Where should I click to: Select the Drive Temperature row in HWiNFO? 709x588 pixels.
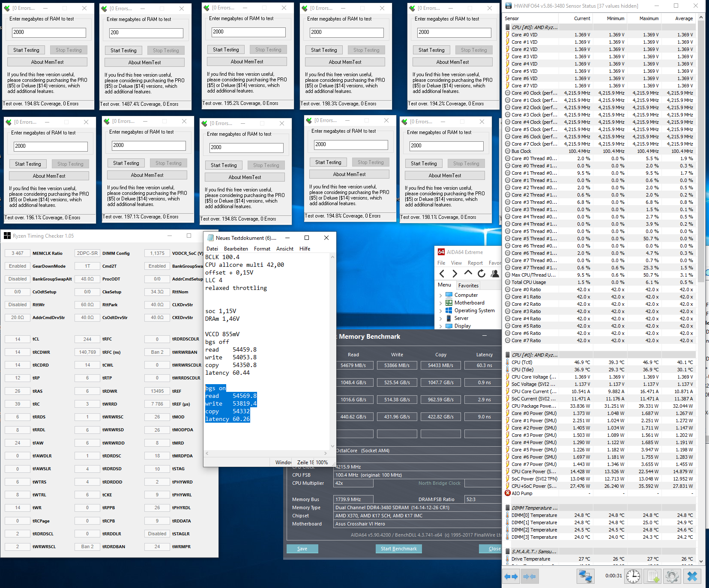[x=599, y=559]
